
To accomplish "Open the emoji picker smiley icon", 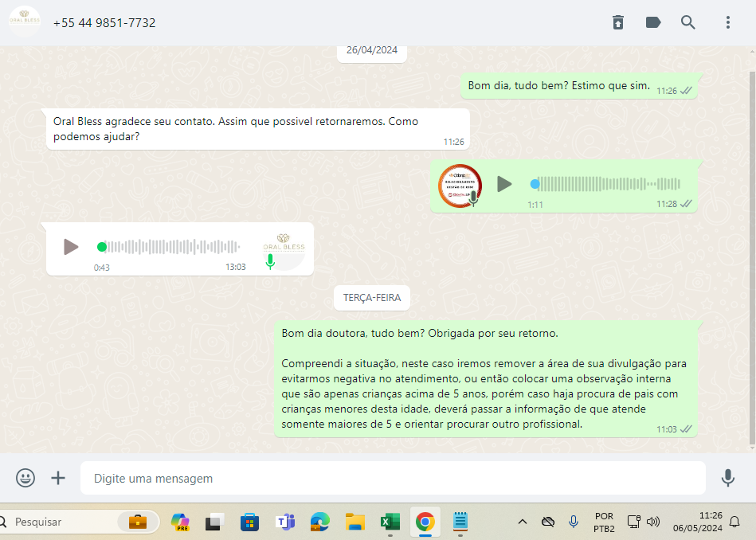I will 25,478.
